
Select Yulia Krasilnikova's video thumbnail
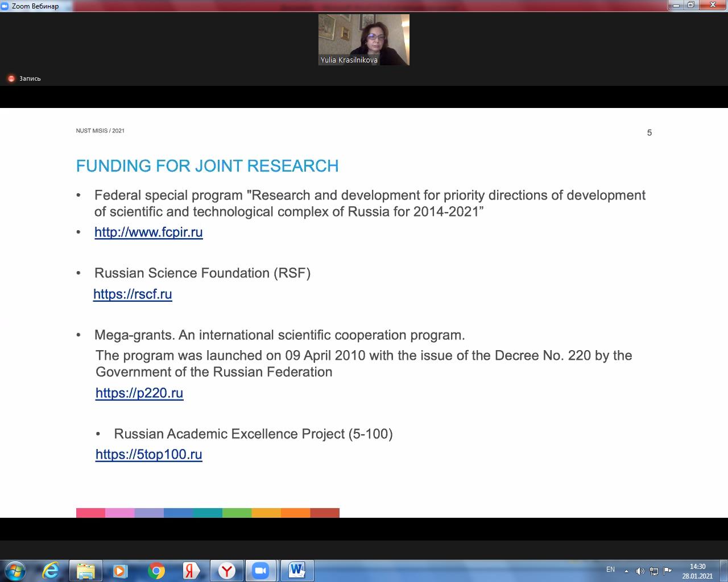coord(363,40)
